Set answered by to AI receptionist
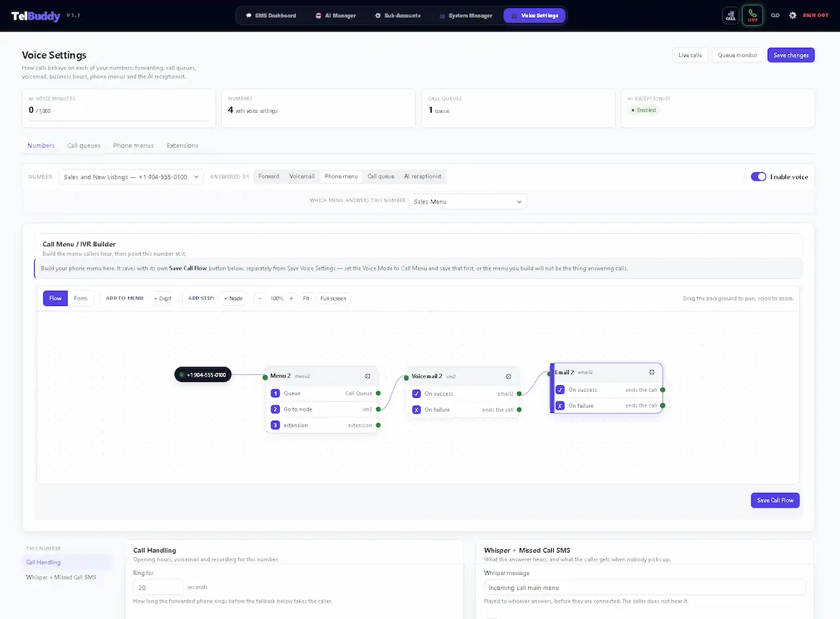This screenshot has height=619, width=840. tap(423, 177)
